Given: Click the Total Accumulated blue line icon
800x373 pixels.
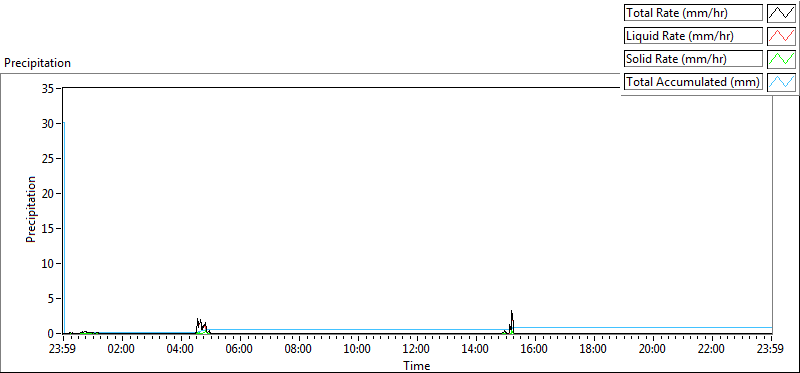Looking at the screenshot, I should [x=781, y=82].
